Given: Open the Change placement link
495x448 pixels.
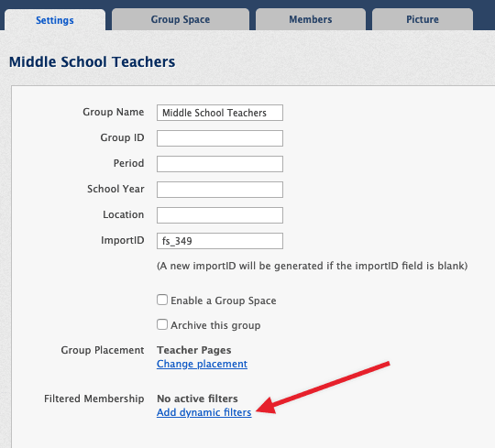Looking at the screenshot, I should click(x=202, y=364).
